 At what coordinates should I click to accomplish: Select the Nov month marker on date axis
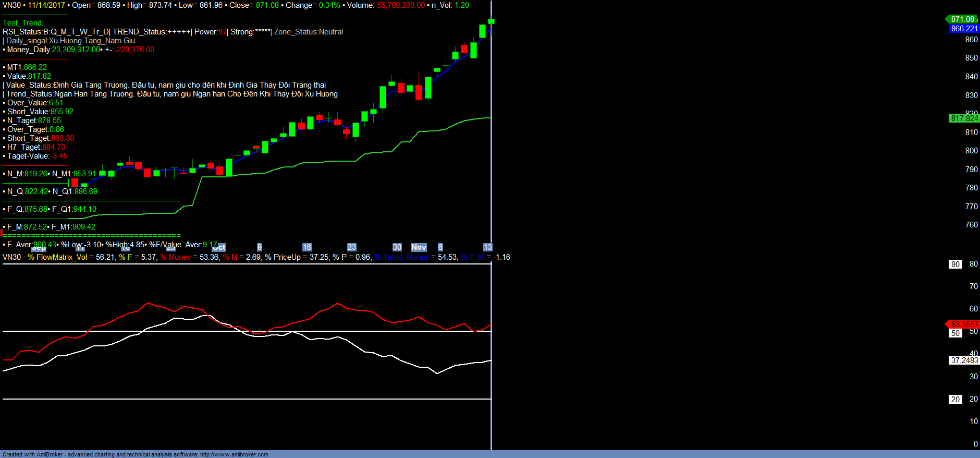(x=419, y=247)
